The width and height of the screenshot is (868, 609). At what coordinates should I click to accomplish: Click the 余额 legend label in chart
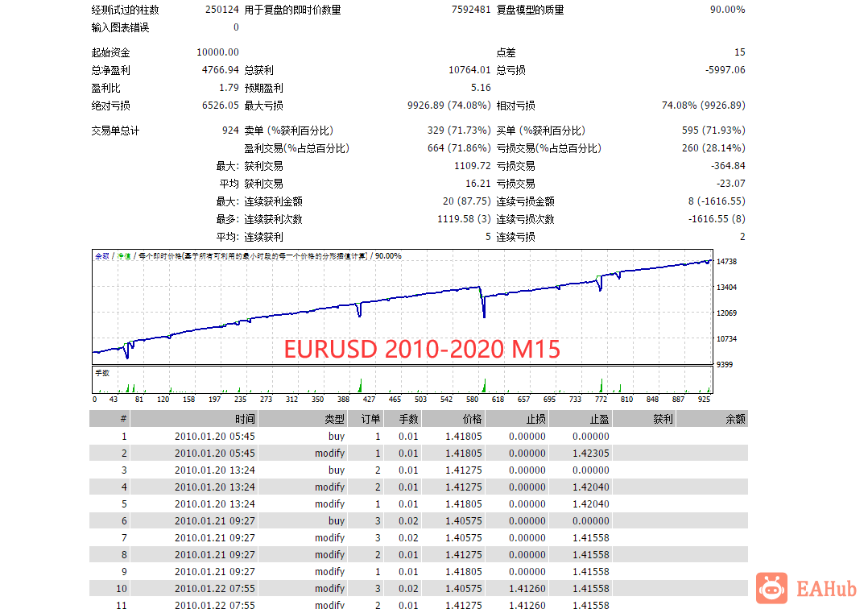(x=102, y=256)
